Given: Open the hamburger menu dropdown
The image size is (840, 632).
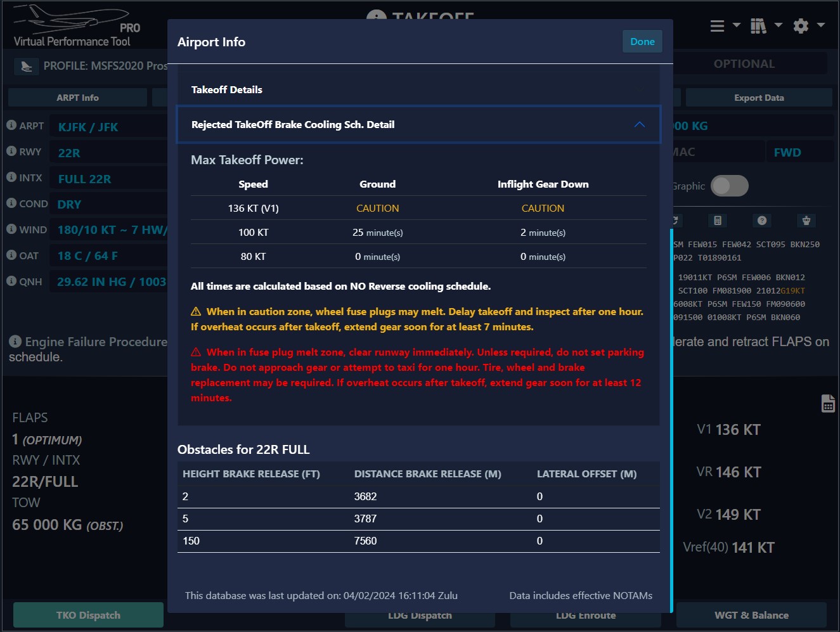Looking at the screenshot, I should (725, 26).
